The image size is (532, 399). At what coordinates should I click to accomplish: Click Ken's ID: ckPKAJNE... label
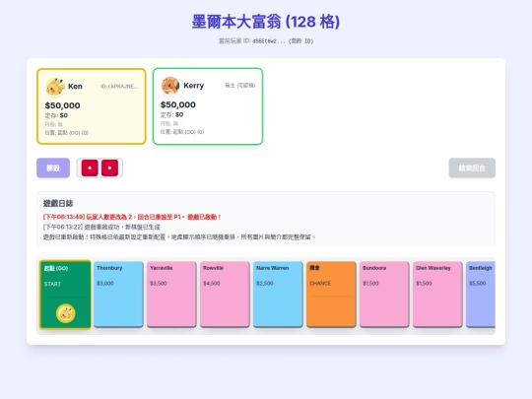[119, 87]
